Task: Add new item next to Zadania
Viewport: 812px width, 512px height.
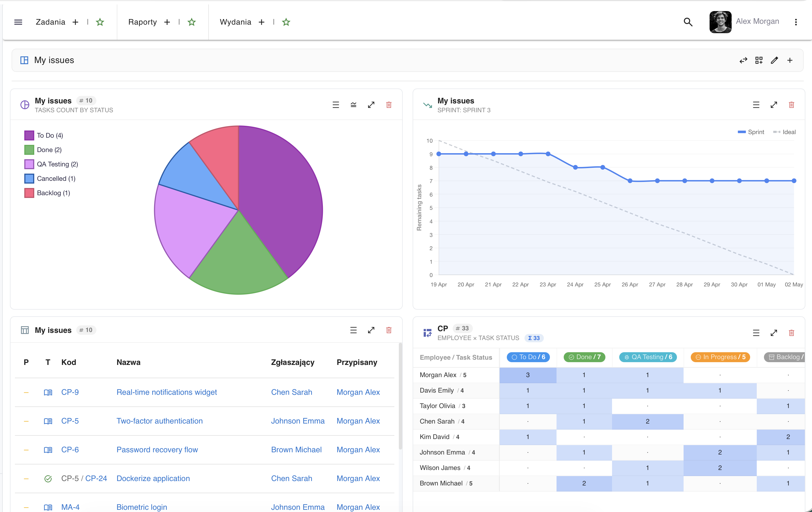Action: (75, 22)
